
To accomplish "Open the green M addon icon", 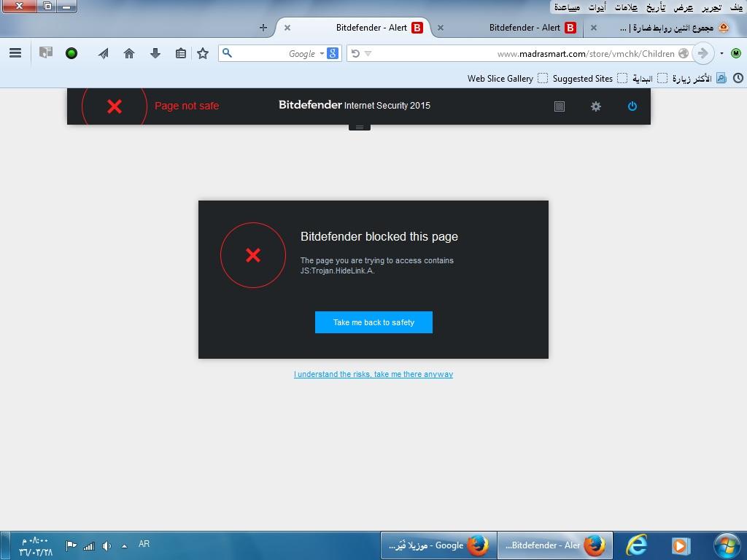I will 736,53.
